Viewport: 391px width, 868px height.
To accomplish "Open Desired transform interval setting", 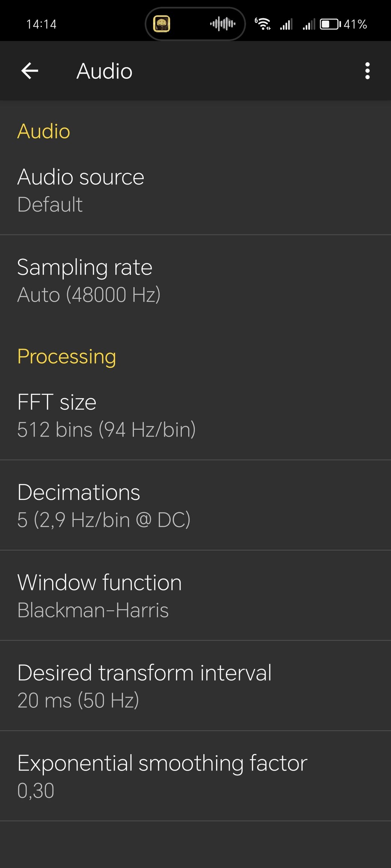I will pos(195,686).
